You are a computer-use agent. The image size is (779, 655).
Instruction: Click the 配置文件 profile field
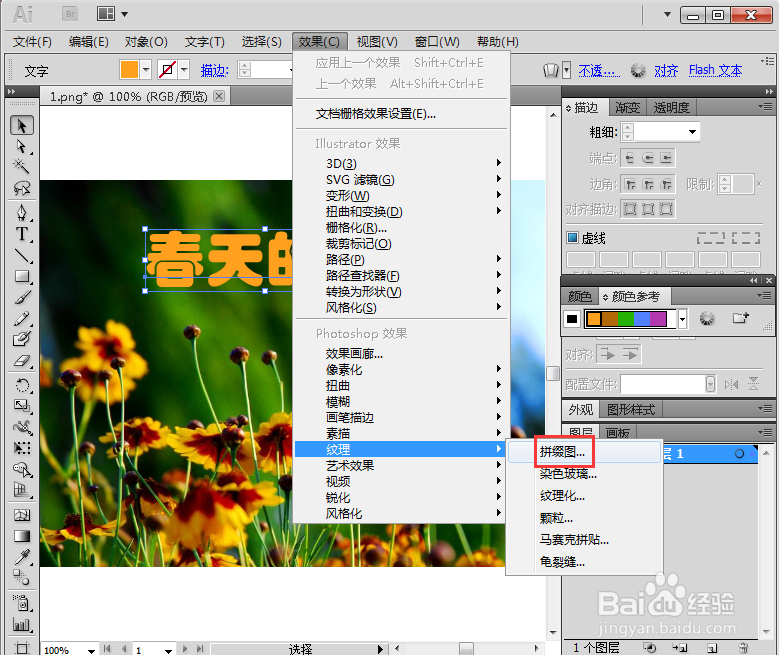[663, 384]
